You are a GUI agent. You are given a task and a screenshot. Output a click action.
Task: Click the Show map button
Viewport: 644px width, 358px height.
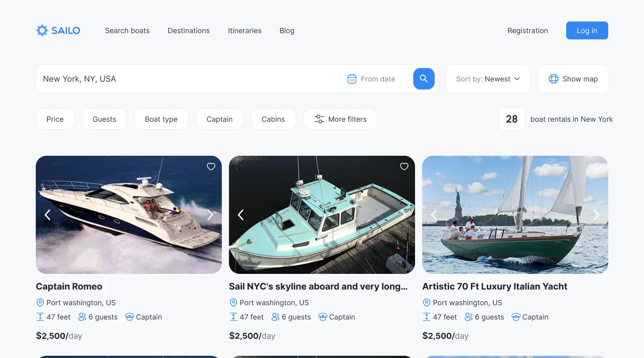[573, 79]
